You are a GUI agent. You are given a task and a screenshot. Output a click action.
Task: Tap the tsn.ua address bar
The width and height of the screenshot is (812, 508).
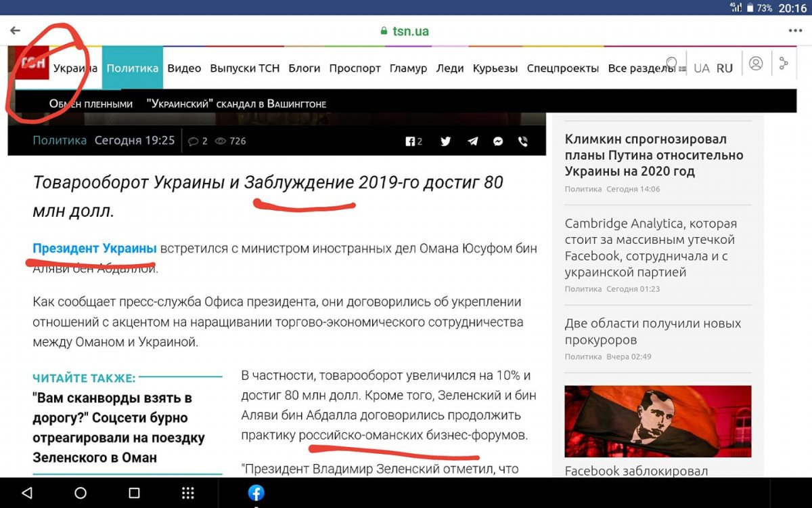(x=404, y=31)
